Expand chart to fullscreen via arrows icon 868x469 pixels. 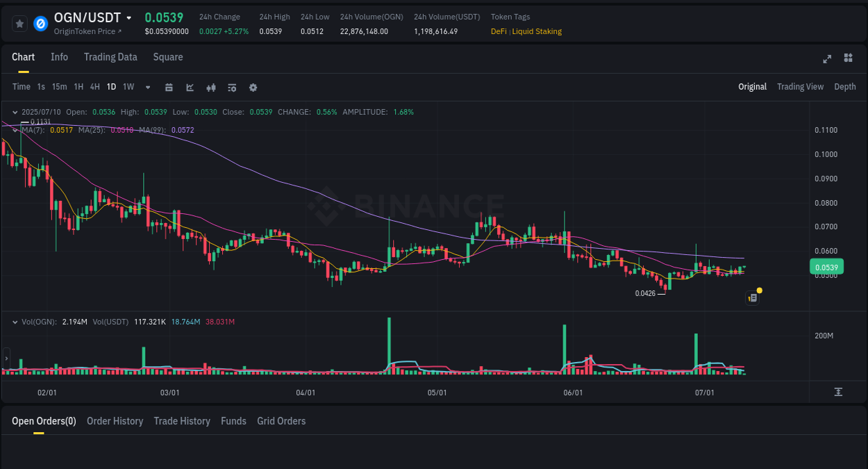pyautogui.click(x=826, y=59)
